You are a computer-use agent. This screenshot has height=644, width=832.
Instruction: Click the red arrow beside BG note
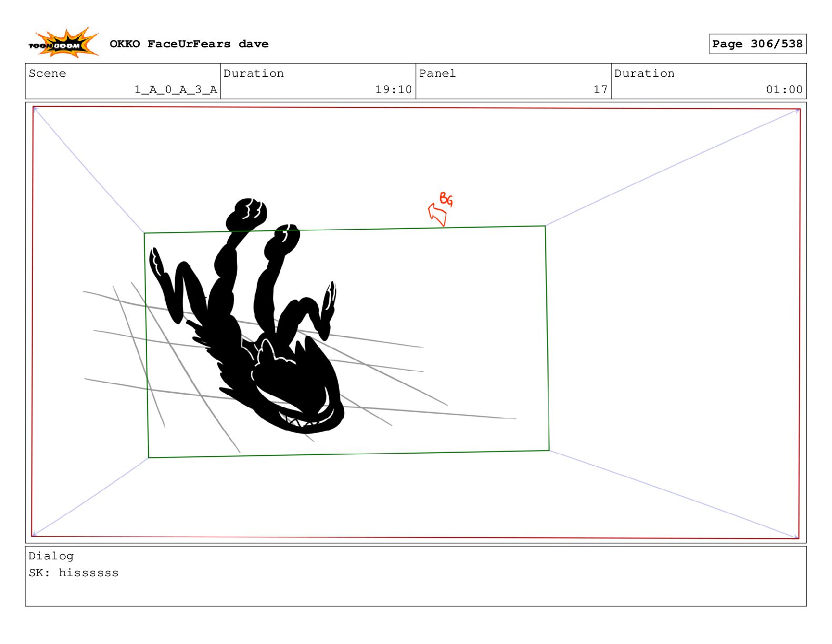(x=437, y=215)
